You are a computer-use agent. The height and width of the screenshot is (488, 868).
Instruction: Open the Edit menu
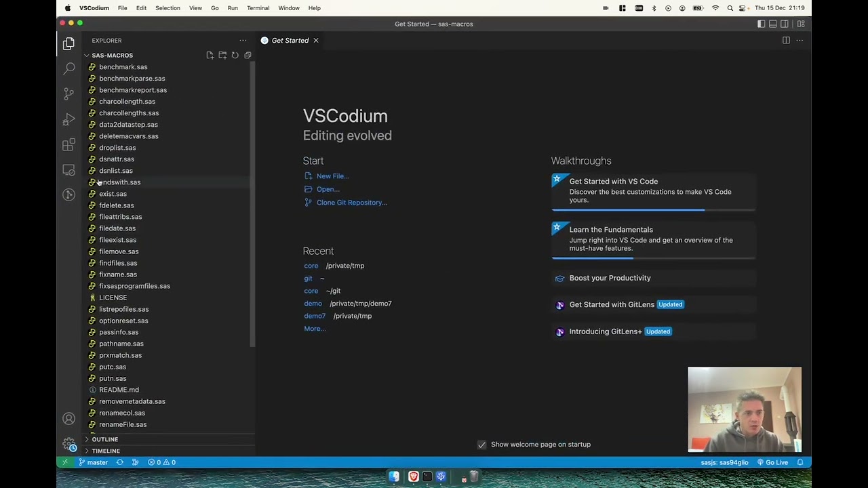coord(141,8)
